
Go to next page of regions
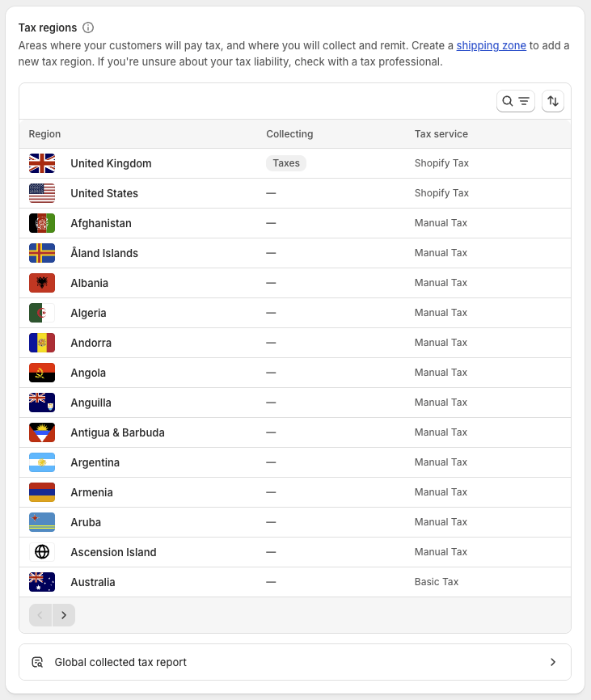pyautogui.click(x=64, y=614)
